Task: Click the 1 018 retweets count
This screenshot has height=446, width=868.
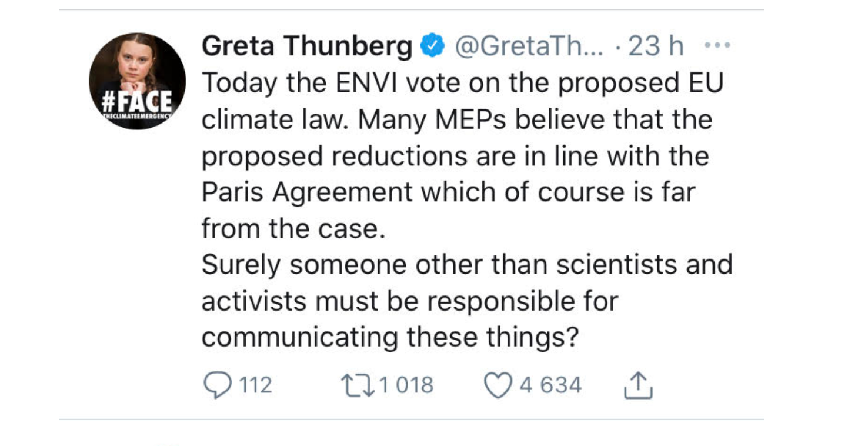Action: (x=406, y=385)
